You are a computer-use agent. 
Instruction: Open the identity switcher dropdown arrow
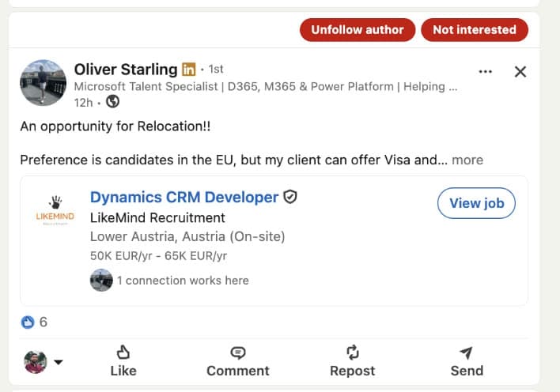59,362
